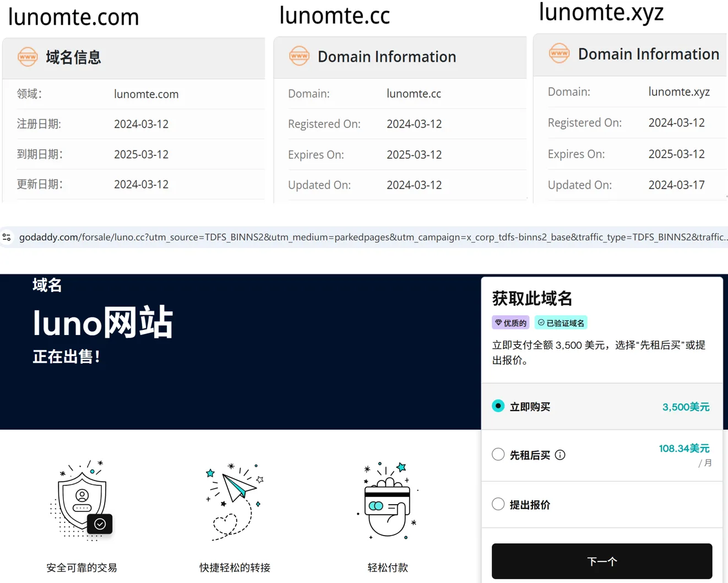Click the www icon in the lunomte.xyz Domain Information header
This screenshot has width=728, height=583.
[559, 53]
